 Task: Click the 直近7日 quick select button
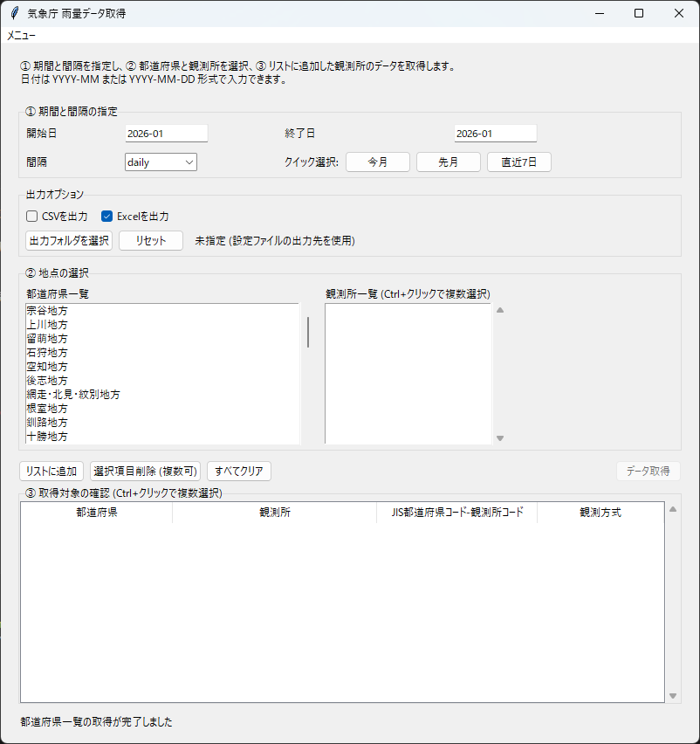click(519, 162)
